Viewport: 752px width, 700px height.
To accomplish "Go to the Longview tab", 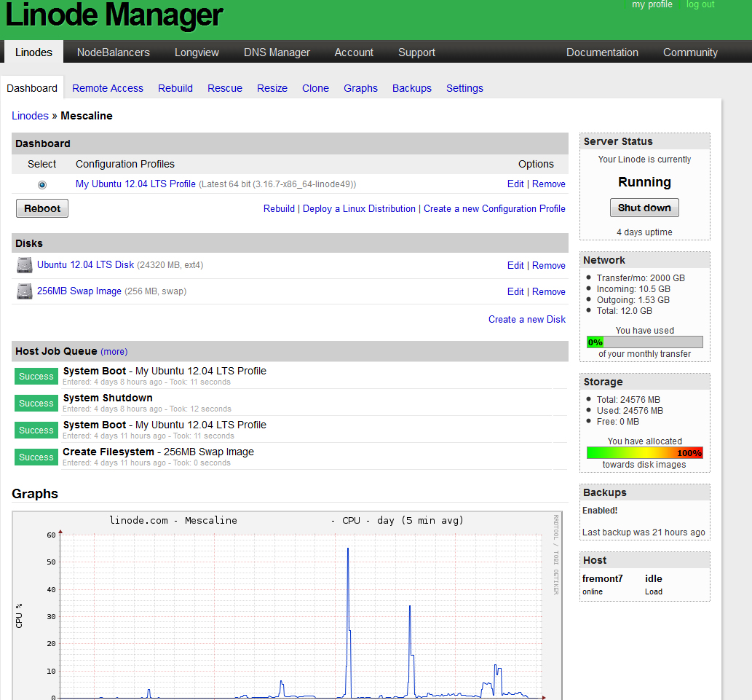I will point(197,52).
